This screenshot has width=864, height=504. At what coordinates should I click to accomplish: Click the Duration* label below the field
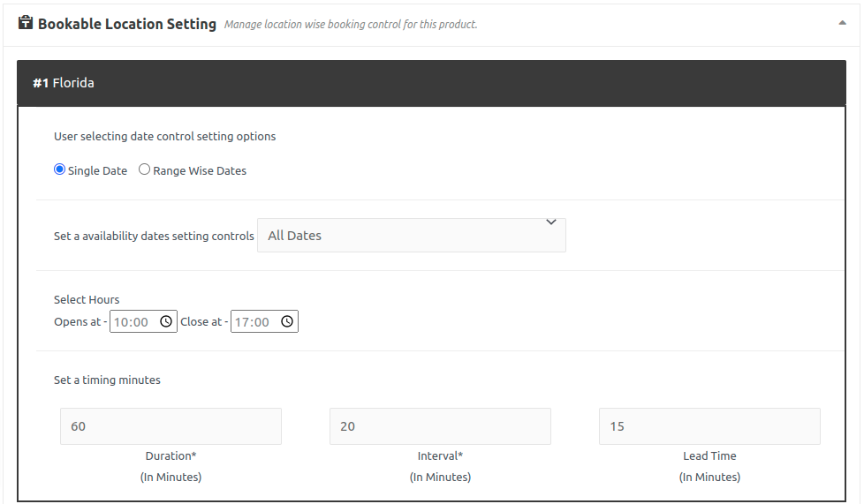tap(171, 456)
